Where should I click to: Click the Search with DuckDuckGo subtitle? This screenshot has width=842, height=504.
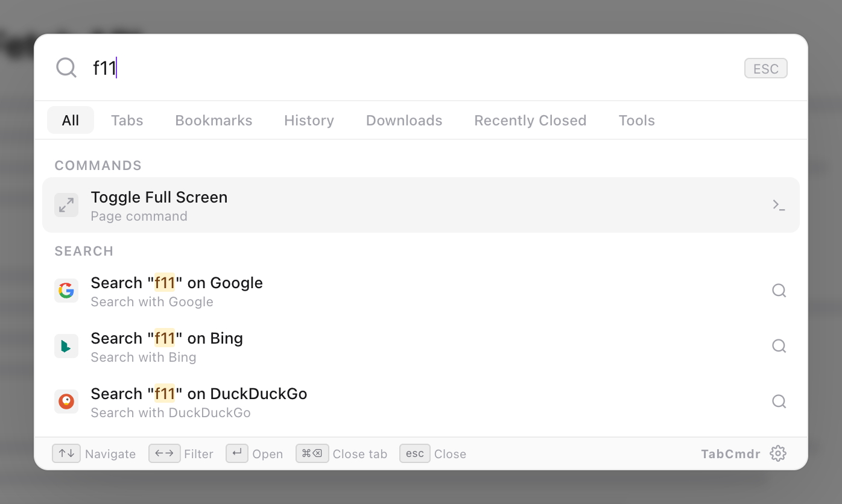click(x=171, y=413)
